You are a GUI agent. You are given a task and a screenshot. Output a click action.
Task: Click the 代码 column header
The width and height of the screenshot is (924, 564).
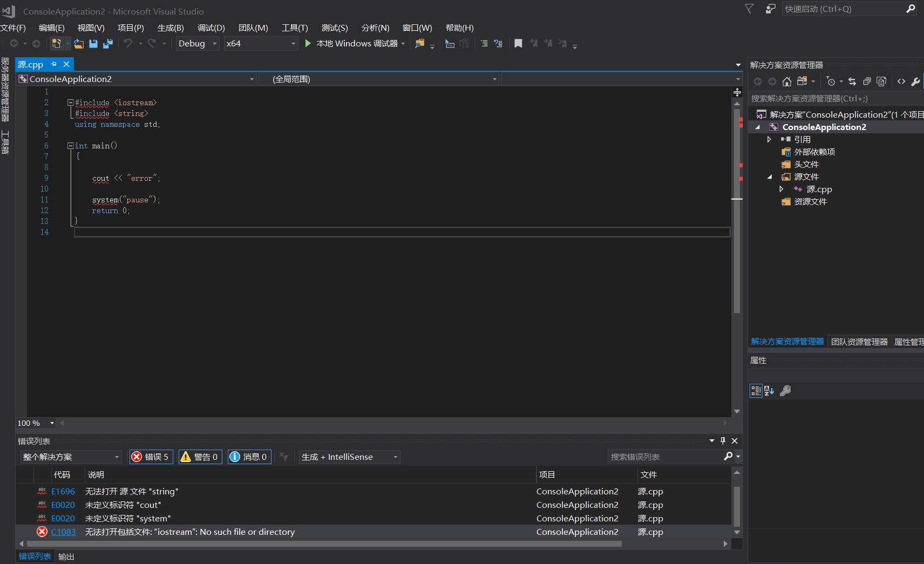pyautogui.click(x=67, y=475)
